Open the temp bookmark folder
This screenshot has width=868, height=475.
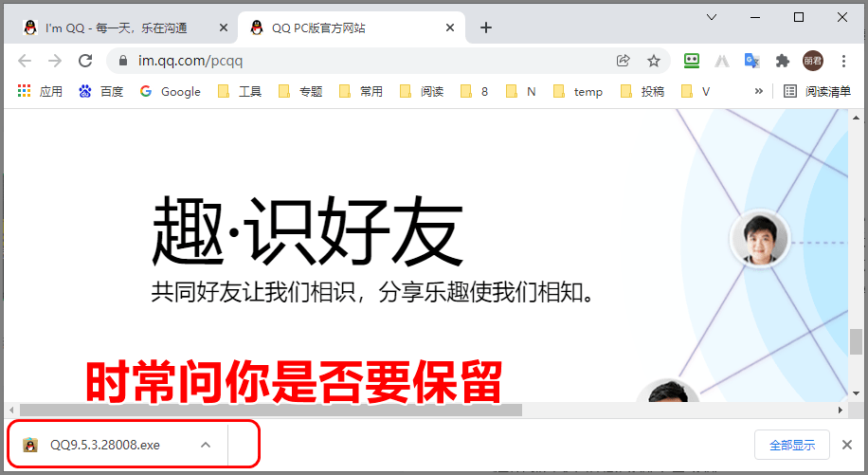pos(578,91)
